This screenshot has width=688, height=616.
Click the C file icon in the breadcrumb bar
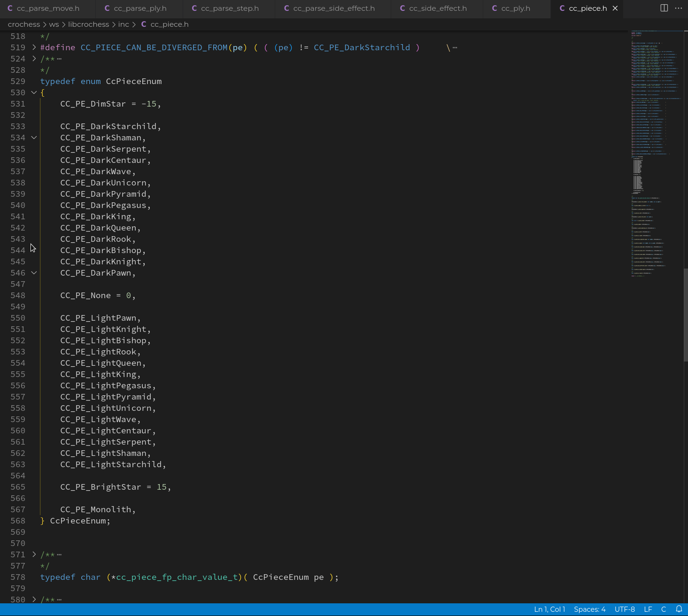click(x=144, y=24)
